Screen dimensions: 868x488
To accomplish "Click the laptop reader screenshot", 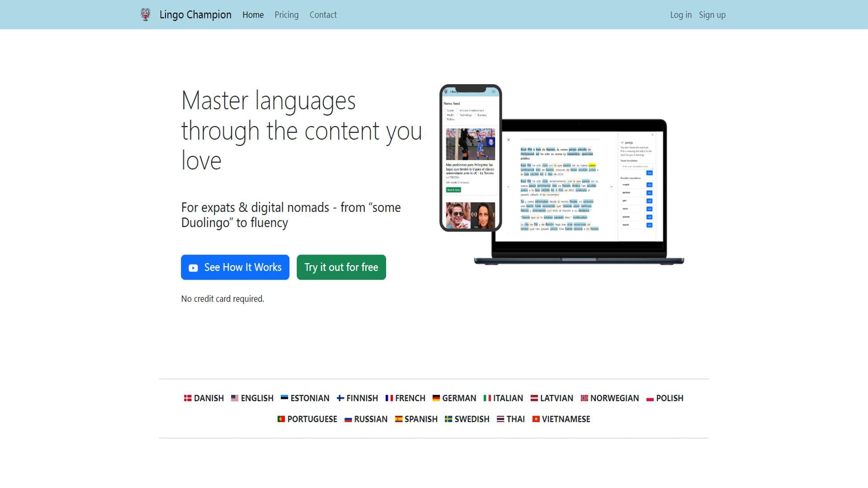I will [x=579, y=192].
